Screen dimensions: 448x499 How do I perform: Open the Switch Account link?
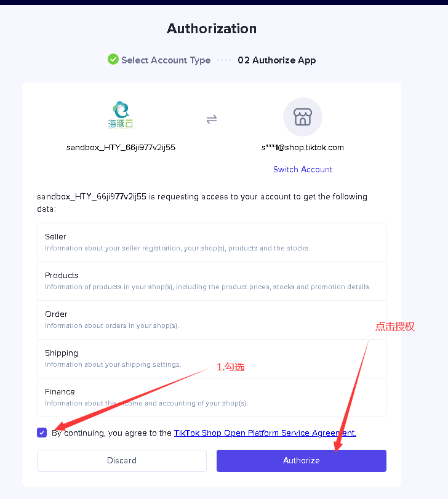click(303, 169)
